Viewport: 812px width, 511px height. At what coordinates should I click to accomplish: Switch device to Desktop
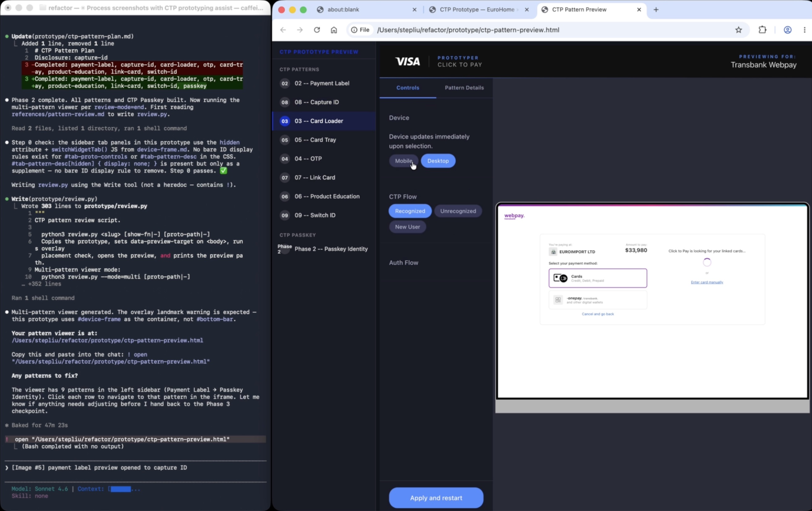pos(438,161)
